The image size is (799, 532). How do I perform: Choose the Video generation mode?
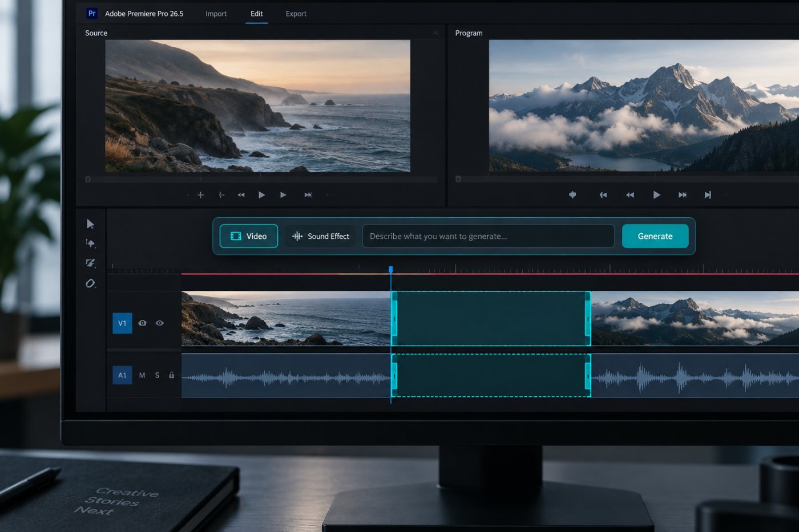tap(249, 236)
